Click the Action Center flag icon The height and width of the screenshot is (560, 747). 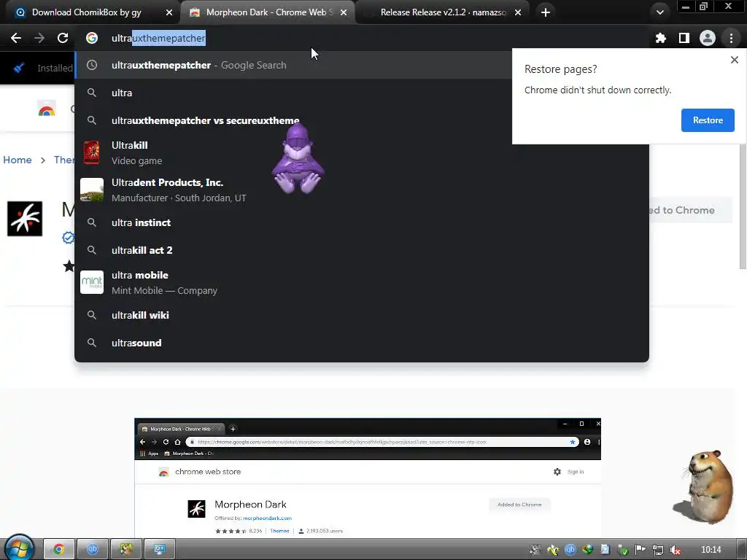click(640, 550)
